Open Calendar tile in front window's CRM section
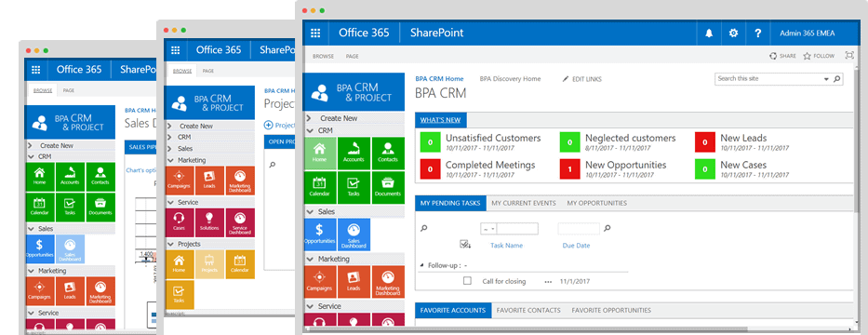Viewport: 868px width, 335px height. [319, 187]
